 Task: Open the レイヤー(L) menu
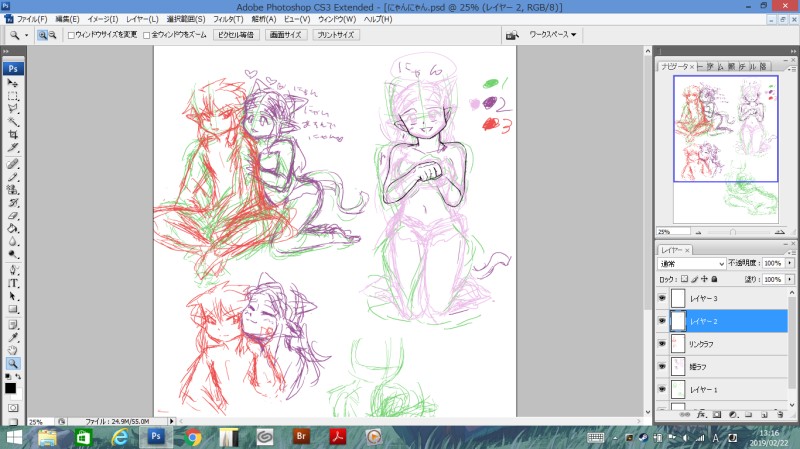click(142, 19)
